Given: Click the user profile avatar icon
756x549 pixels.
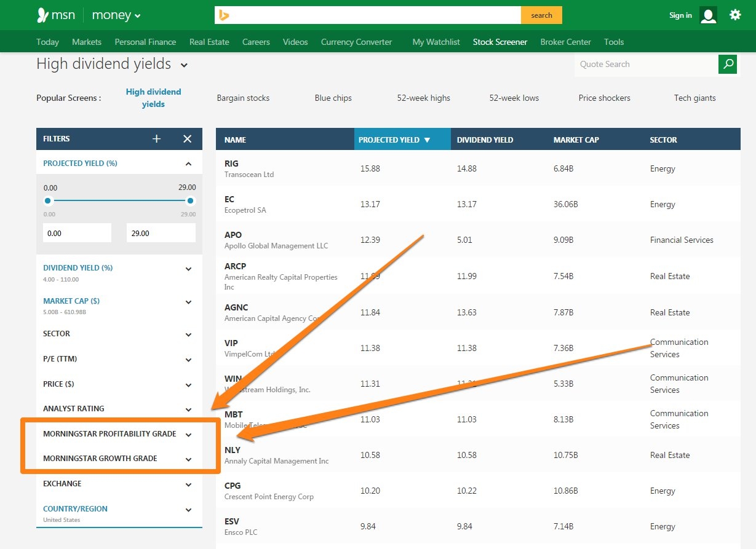Looking at the screenshot, I should tap(709, 15).
